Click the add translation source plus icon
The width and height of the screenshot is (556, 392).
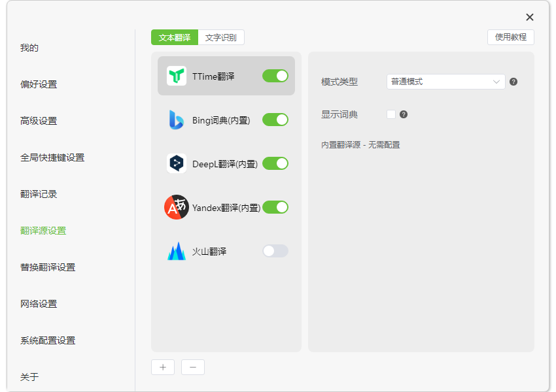162,367
